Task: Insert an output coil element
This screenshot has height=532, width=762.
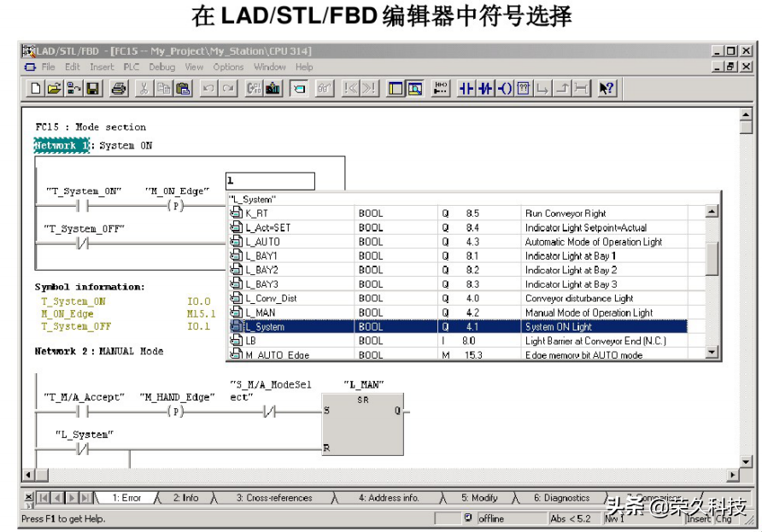Action: (505, 89)
